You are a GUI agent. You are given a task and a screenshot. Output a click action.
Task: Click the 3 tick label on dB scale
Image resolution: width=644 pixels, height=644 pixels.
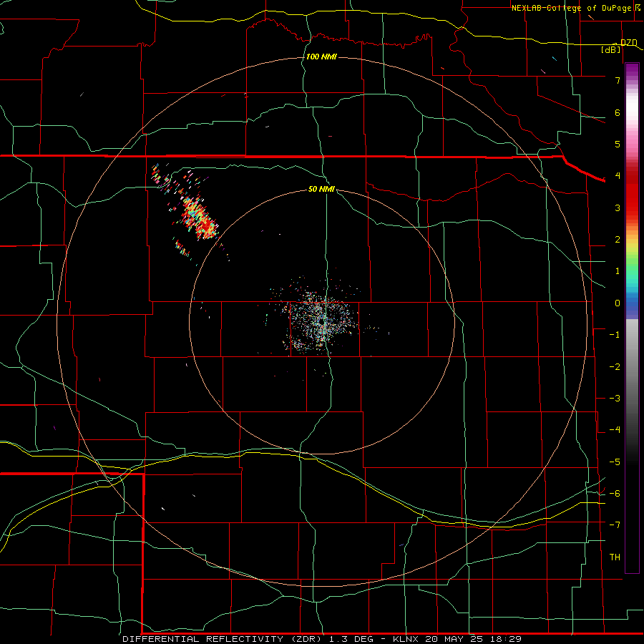click(618, 208)
